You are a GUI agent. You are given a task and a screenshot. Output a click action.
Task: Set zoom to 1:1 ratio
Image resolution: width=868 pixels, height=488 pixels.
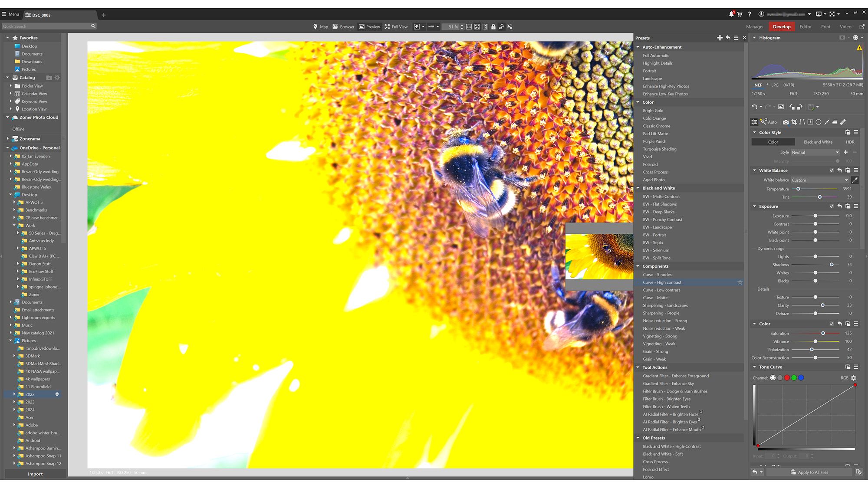[469, 26]
